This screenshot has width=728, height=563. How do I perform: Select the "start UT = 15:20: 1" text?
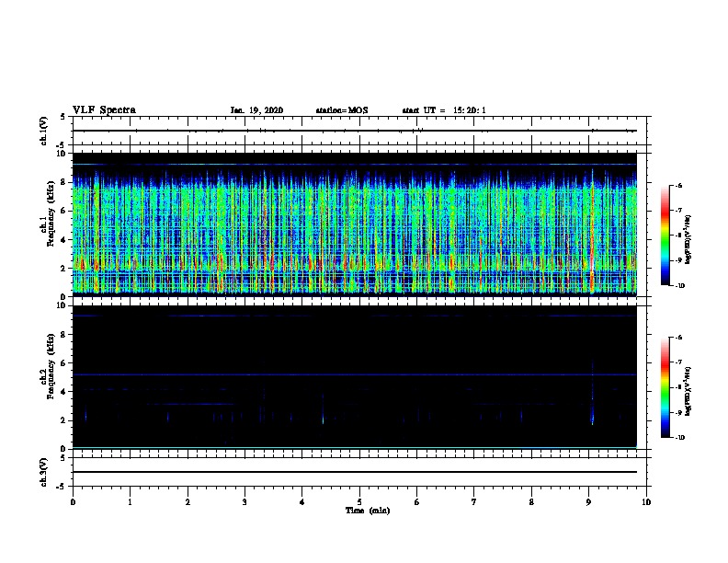(444, 110)
